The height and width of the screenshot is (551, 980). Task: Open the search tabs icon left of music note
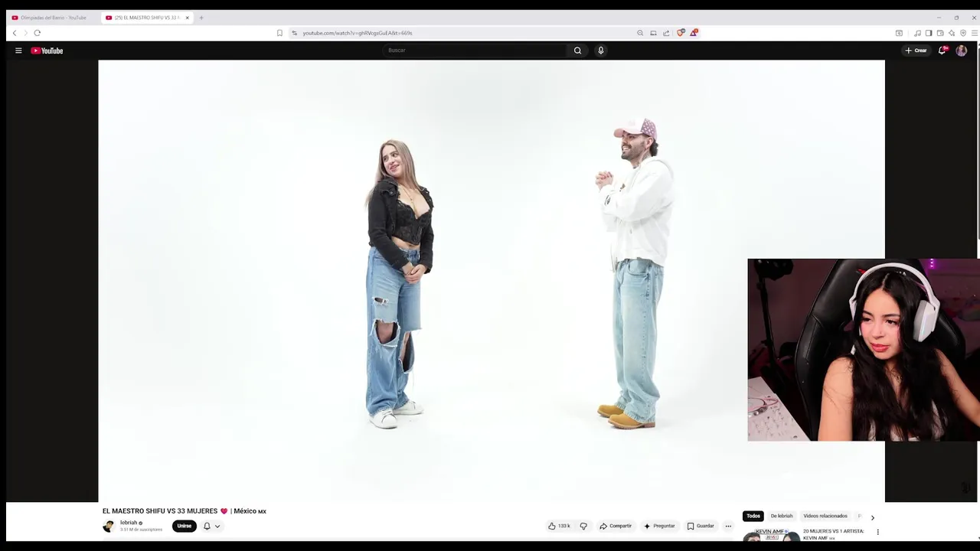coord(899,33)
